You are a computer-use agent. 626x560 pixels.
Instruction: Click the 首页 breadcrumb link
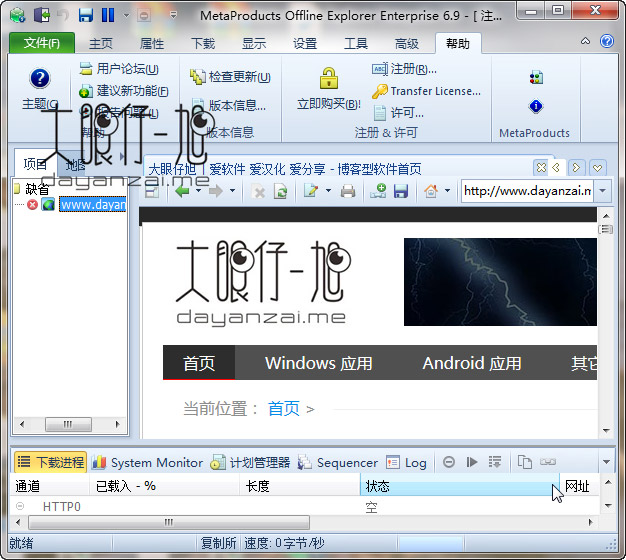(283, 409)
